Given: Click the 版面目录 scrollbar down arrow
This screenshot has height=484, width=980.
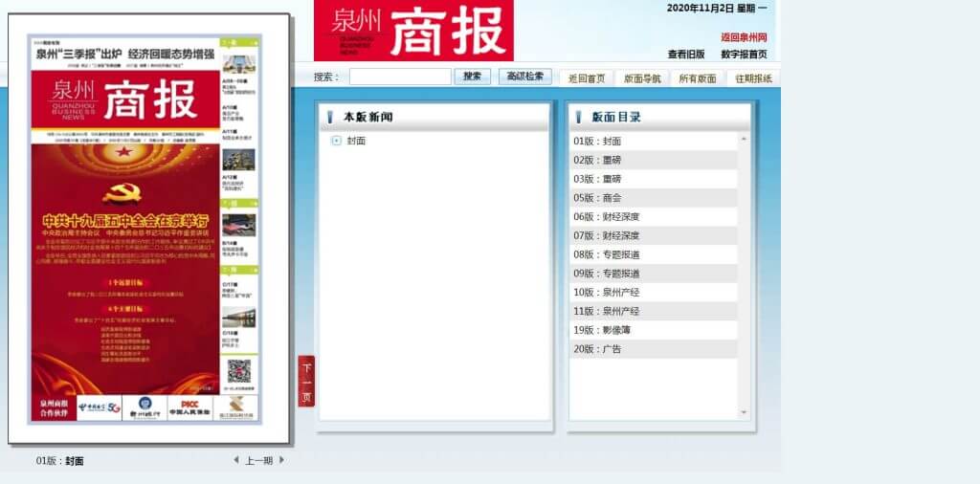Looking at the screenshot, I should click(x=744, y=412).
